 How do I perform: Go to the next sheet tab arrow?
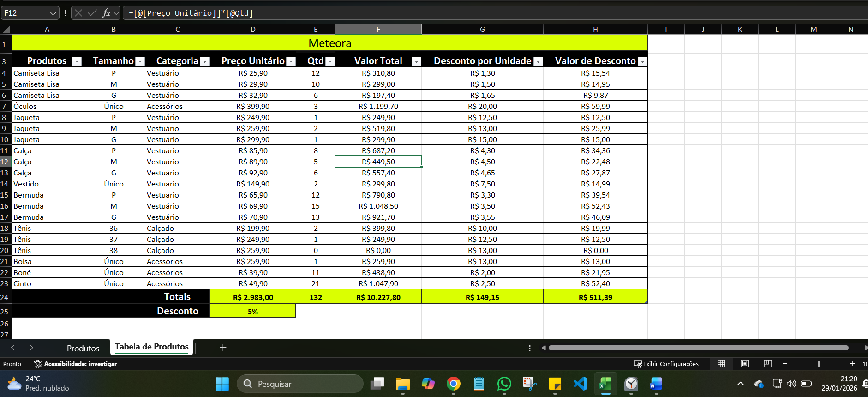coord(31,348)
